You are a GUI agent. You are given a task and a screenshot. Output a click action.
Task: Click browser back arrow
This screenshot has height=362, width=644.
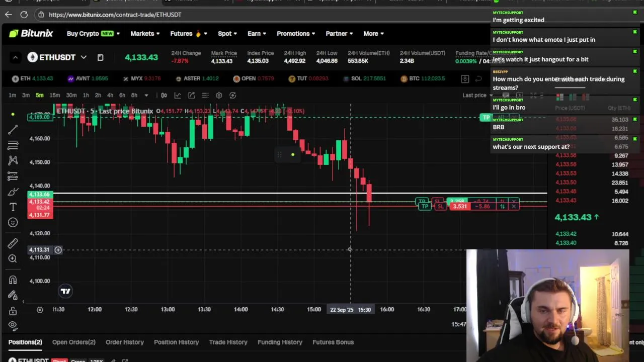coord(8,15)
